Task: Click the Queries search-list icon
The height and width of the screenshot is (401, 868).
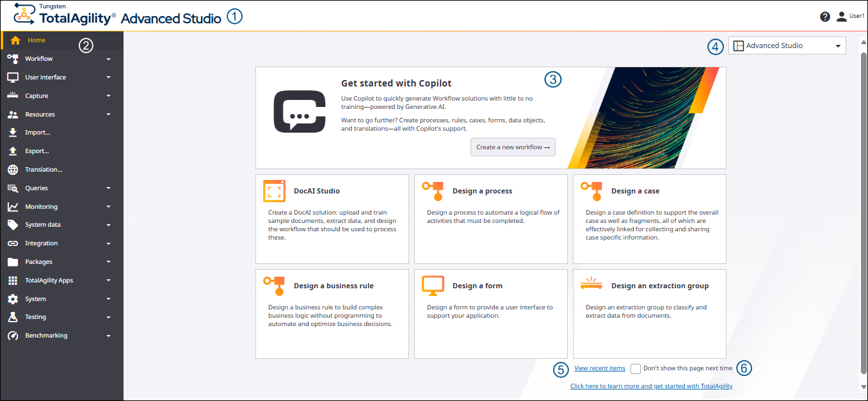Action: pyautogui.click(x=13, y=188)
